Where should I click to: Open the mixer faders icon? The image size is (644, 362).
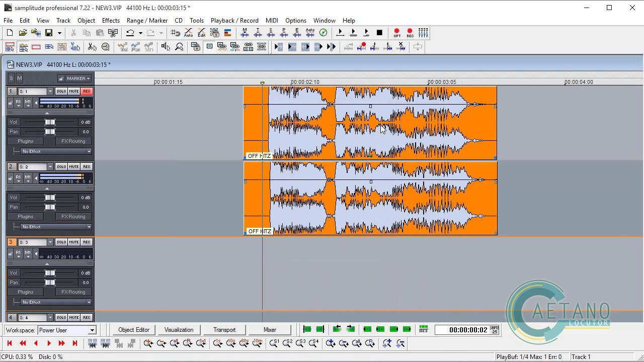click(x=423, y=33)
